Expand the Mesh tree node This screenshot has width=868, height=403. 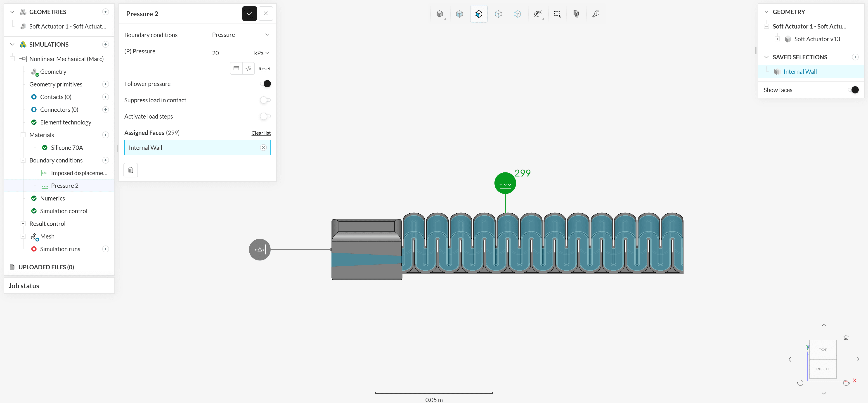click(x=23, y=236)
